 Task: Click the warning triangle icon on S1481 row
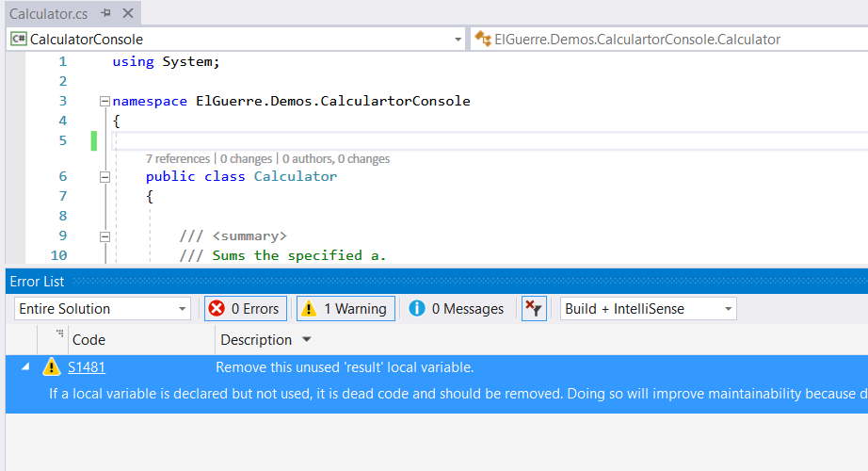pos(51,367)
